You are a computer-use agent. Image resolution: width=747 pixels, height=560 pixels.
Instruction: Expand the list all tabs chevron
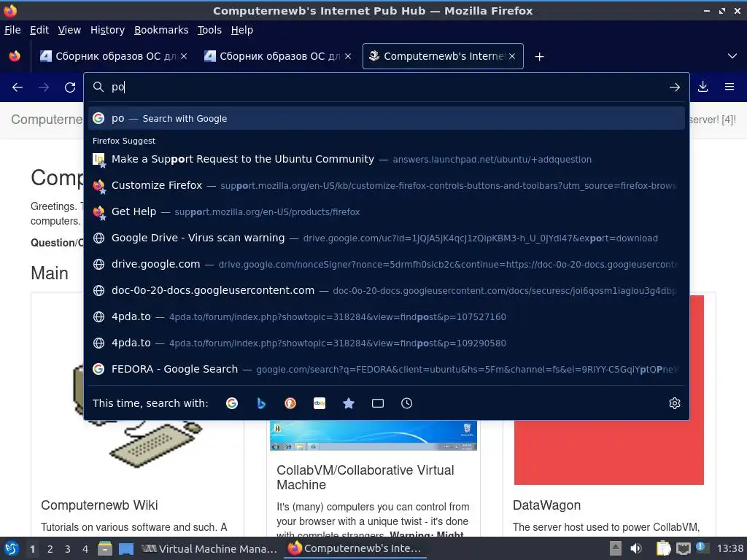(x=732, y=56)
